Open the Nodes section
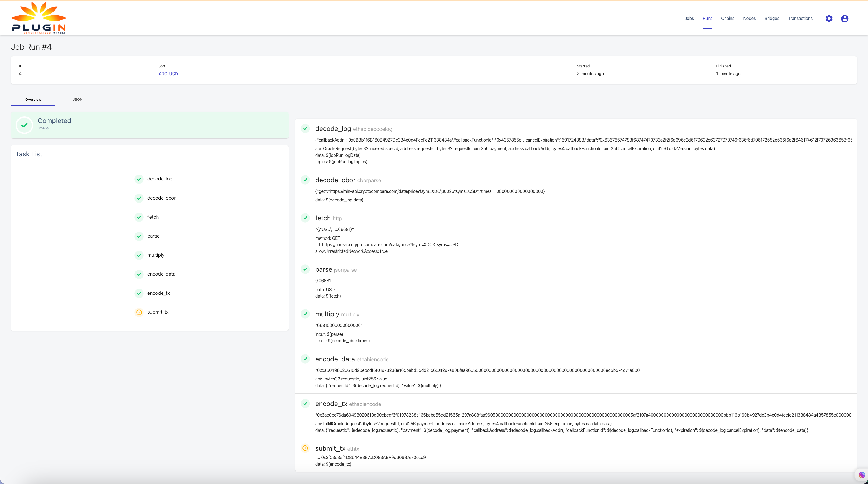 coord(749,19)
